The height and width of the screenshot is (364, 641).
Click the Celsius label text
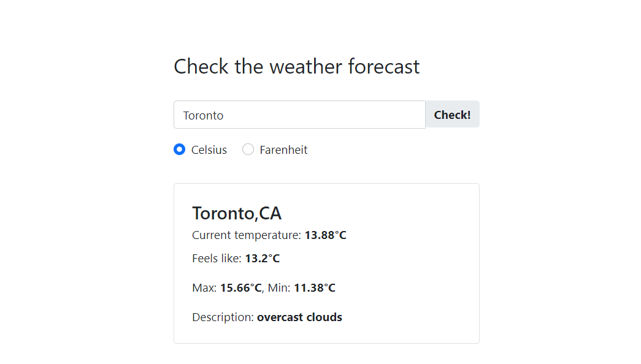pyautogui.click(x=209, y=150)
